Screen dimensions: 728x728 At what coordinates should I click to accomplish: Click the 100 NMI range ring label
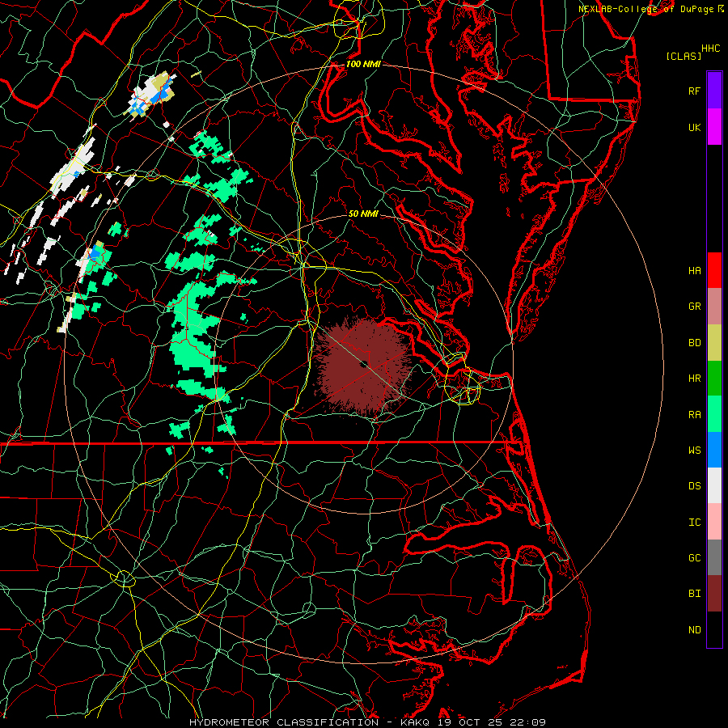click(363, 64)
